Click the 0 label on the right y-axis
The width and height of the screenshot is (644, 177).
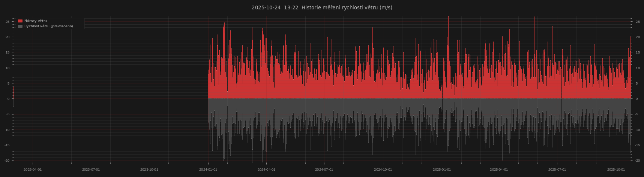click(x=635, y=99)
